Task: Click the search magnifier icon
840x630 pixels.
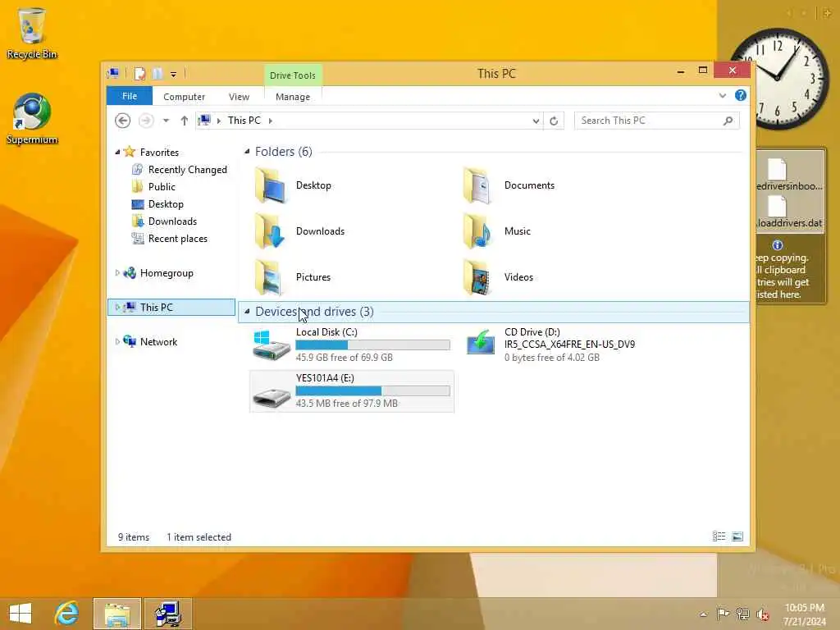Action: (x=728, y=121)
